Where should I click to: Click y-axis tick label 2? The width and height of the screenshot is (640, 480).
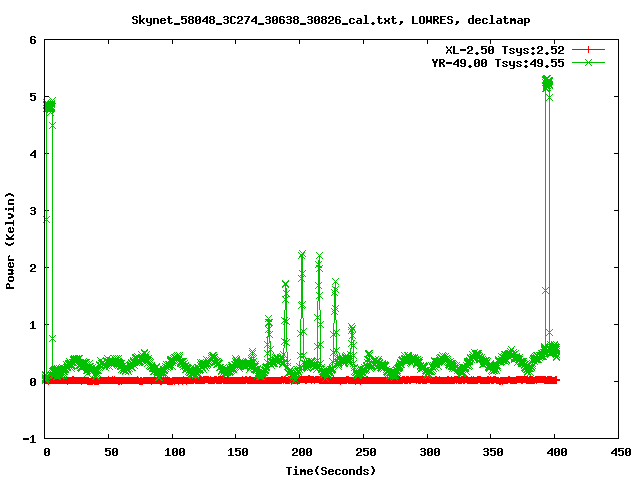pyautogui.click(x=33, y=268)
